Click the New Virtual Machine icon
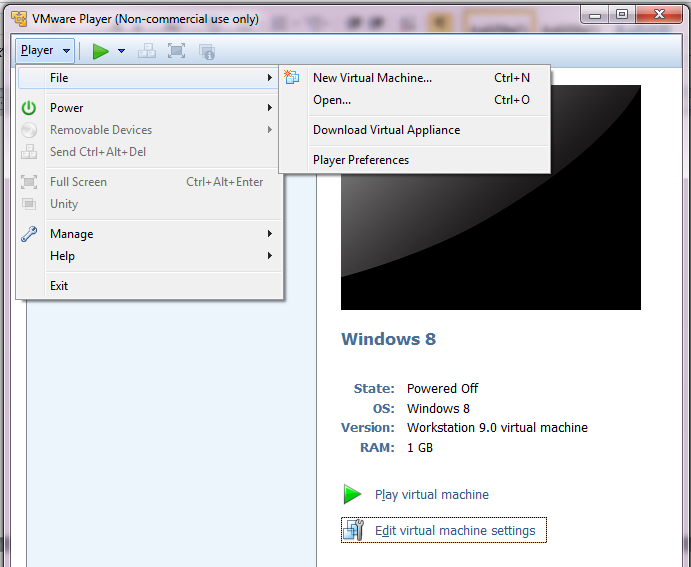This screenshot has height=567, width=691. click(x=292, y=77)
